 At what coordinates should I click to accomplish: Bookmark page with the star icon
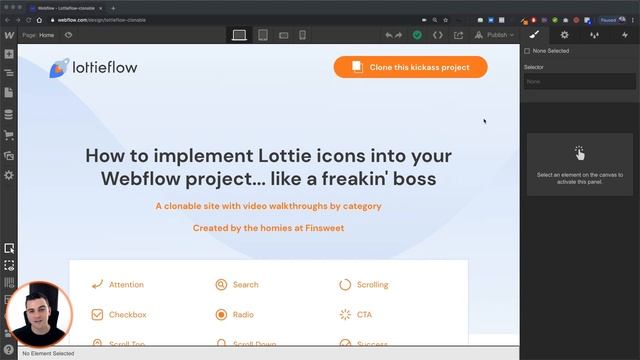pos(445,20)
